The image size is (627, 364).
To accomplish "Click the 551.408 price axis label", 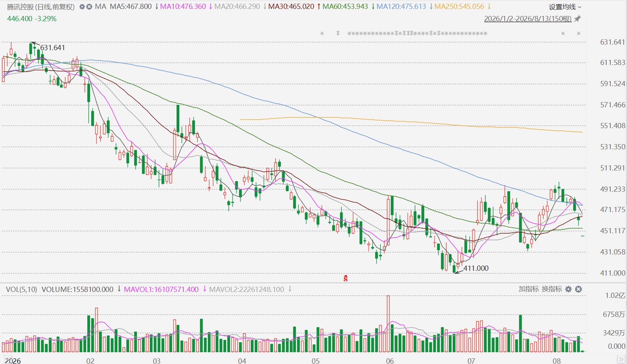I will 612,126.
